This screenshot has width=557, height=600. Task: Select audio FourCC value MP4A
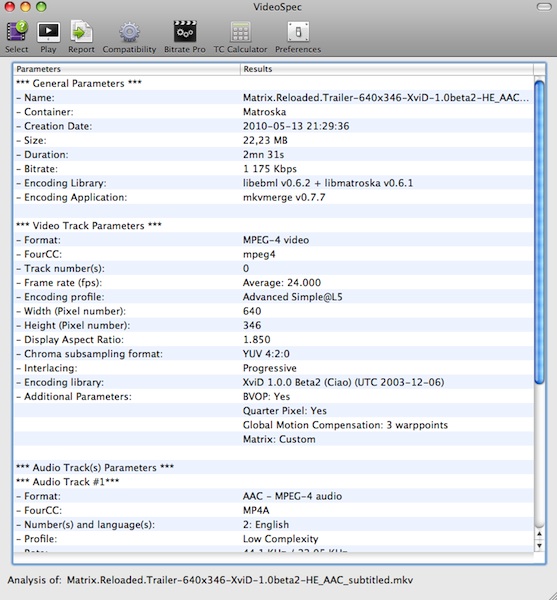click(256, 510)
